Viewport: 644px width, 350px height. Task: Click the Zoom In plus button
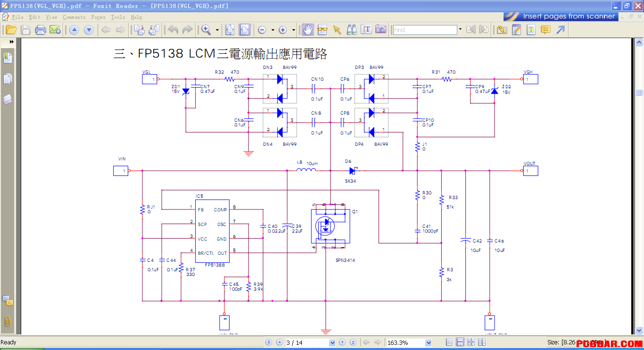[x=283, y=30]
